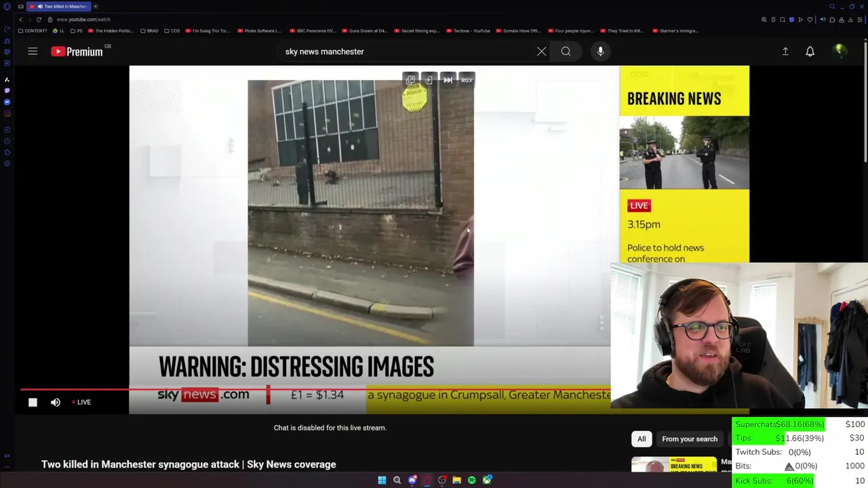Open File Explorer from the taskbar
The width and height of the screenshot is (868, 488).
pos(456,480)
